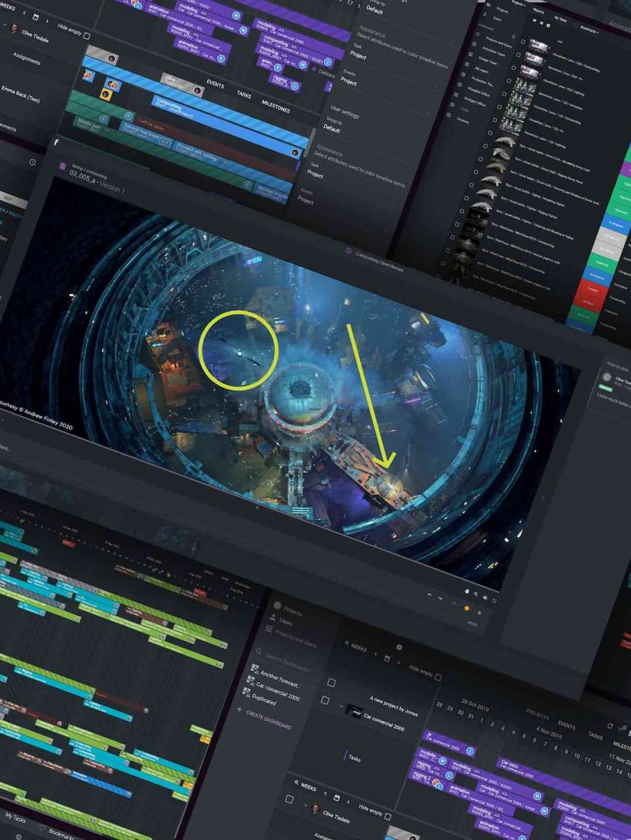The width and height of the screenshot is (631, 840).
Task: Toggle Hide empty above the Assignments row
Action: [x=87, y=36]
